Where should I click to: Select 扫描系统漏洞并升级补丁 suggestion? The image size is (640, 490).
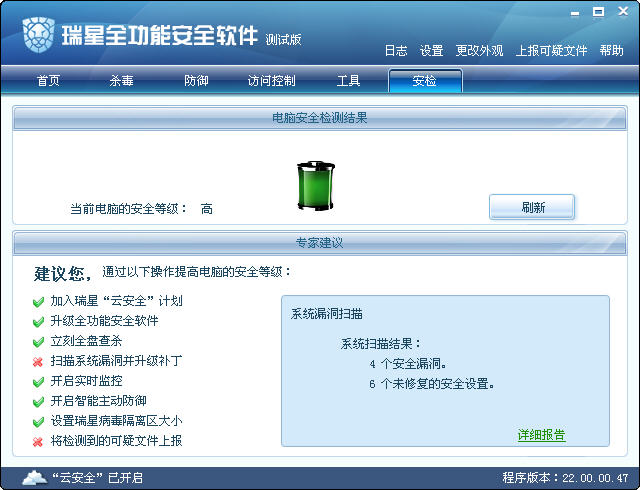[x=116, y=361]
